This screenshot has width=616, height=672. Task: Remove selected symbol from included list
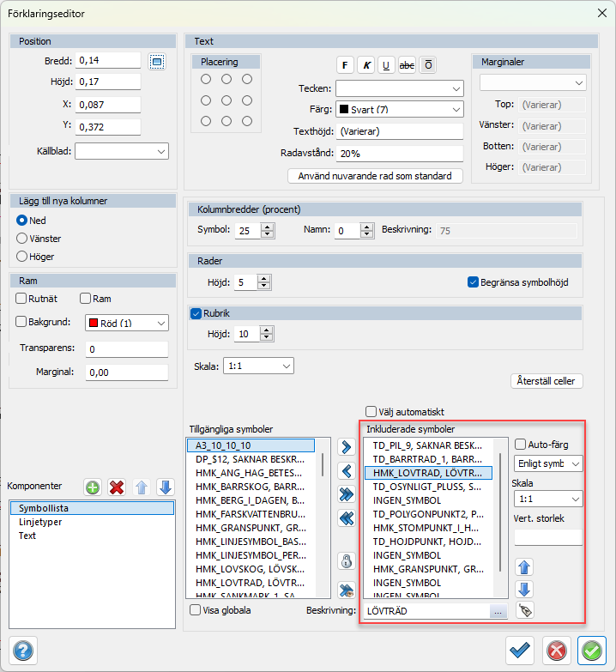click(347, 470)
